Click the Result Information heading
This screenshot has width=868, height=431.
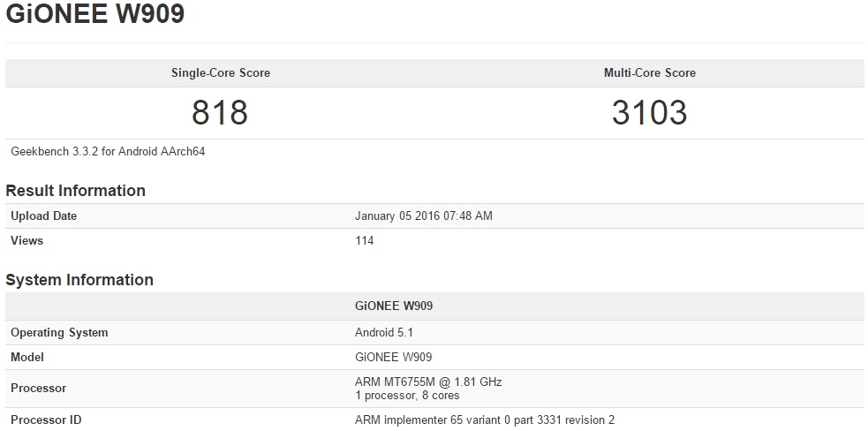coord(75,191)
